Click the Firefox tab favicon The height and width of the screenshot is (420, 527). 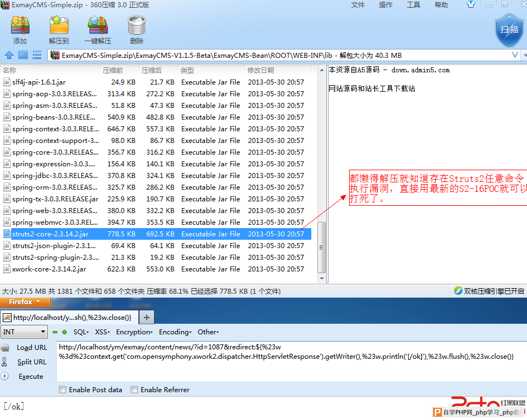[x=7, y=318]
